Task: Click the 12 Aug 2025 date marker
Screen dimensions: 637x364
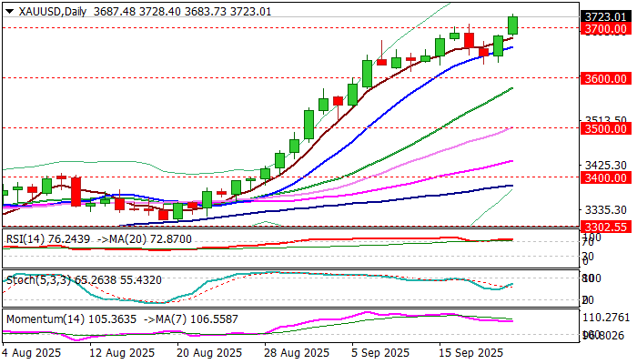Action: click(125, 352)
